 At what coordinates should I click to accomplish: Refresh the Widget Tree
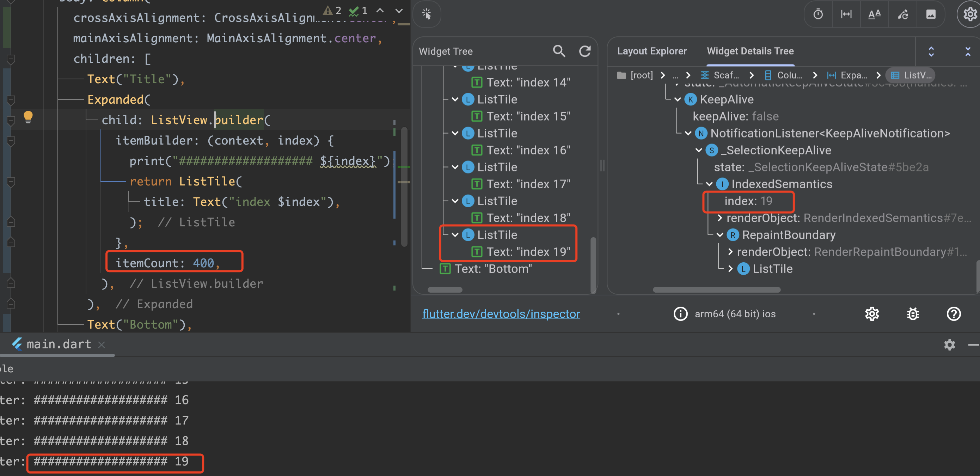click(585, 51)
